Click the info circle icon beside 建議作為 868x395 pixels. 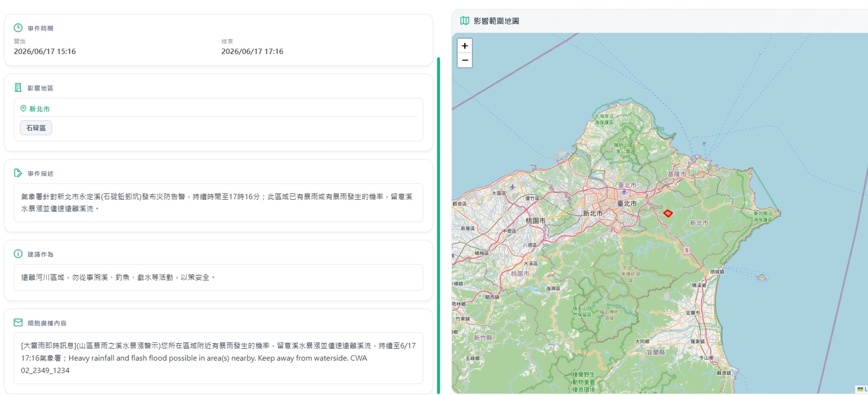tap(18, 254)
